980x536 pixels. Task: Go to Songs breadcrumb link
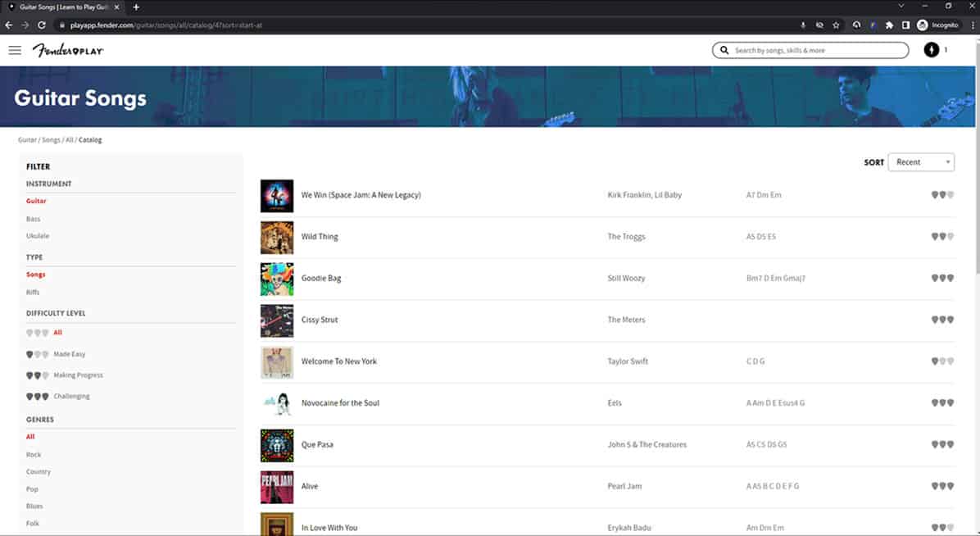(52, 140)
